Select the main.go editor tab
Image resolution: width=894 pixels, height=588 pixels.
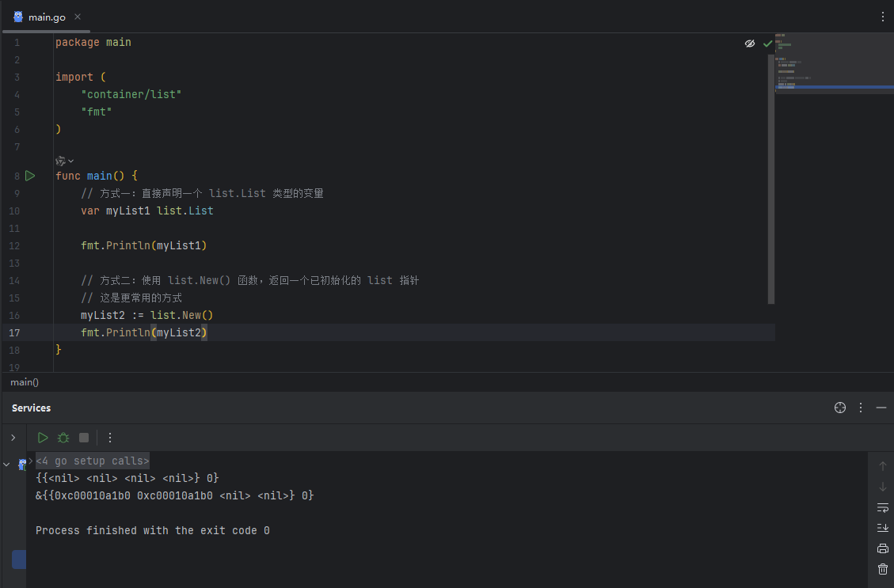click(x=40, y=17)
